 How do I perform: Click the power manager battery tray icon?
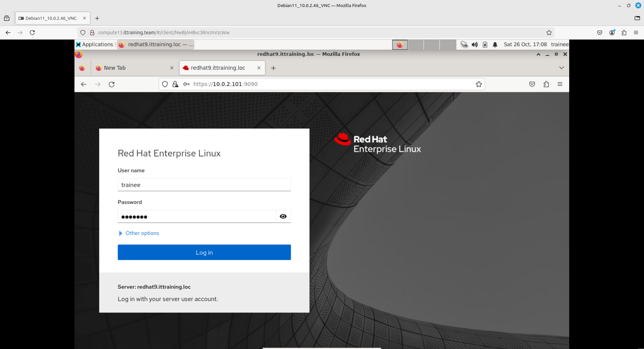[x=485, y=44]
